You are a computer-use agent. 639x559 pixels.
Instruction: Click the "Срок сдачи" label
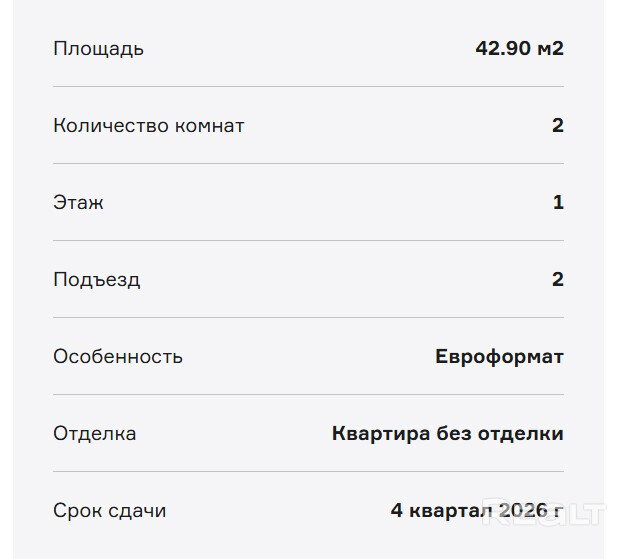click(109, 511)
